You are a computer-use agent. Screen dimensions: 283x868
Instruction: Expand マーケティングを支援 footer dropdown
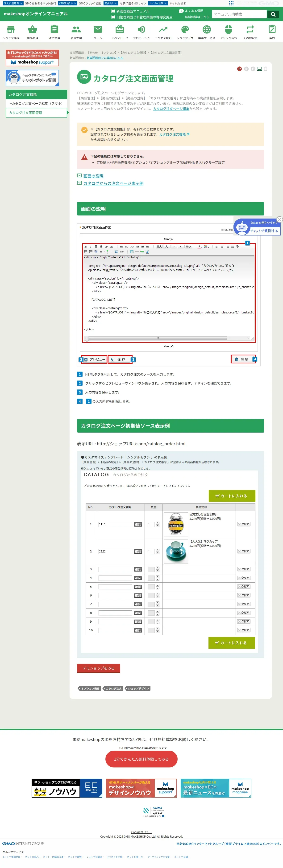[x=159, y=857]
